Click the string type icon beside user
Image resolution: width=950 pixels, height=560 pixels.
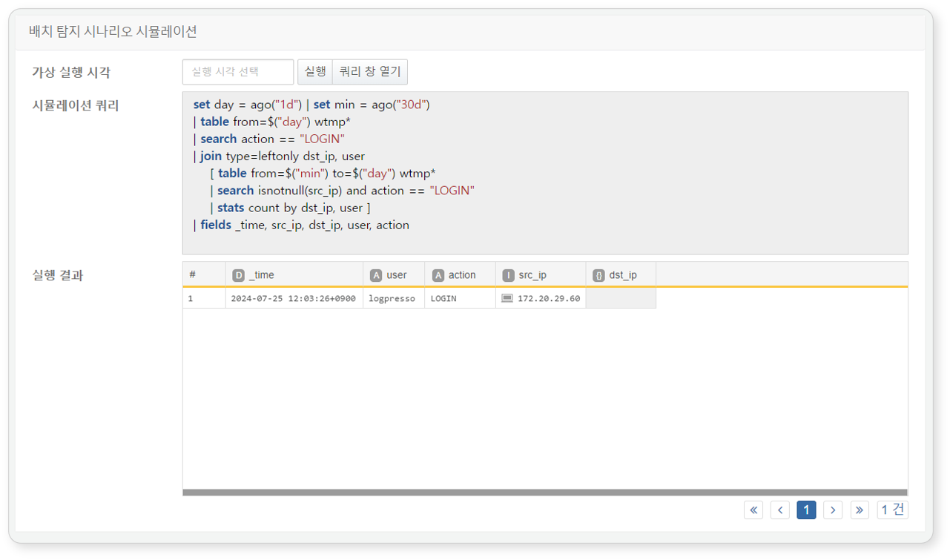tap(376, 275)
